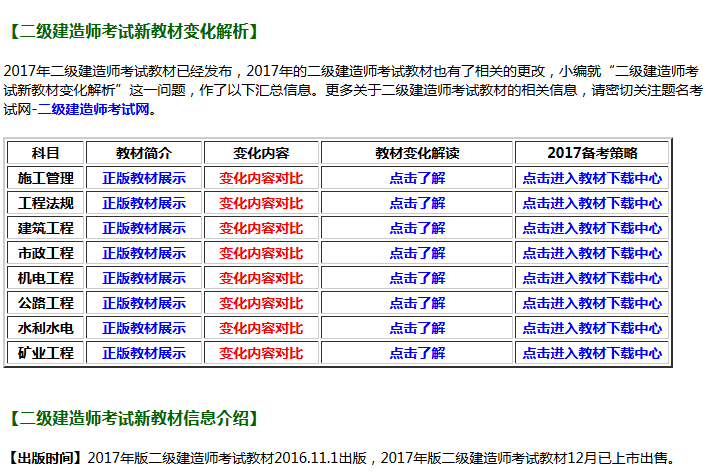Open 变化内容对比 for 工程法规
717x474 pixels.
261,203
